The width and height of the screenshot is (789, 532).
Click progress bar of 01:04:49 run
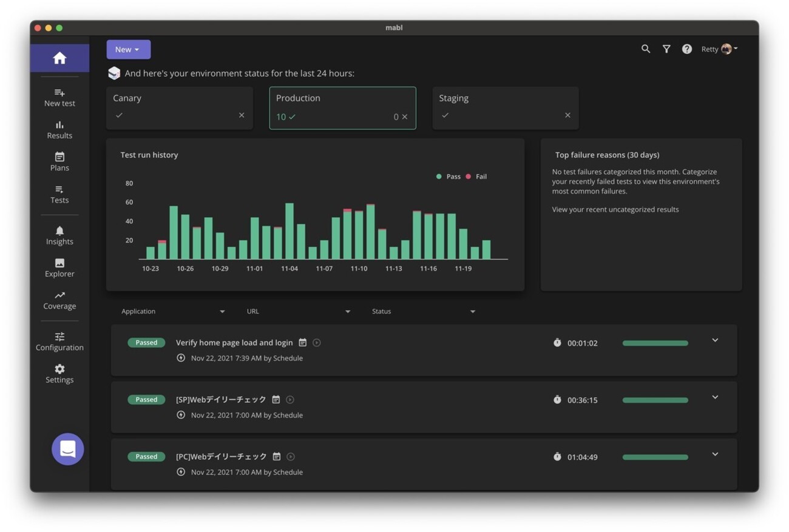click(655, 457)
